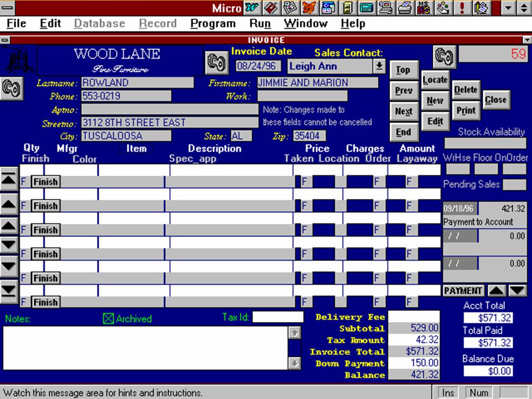Toggle the Archived checkbox
The image size is (532, 399).
[108, 319]
